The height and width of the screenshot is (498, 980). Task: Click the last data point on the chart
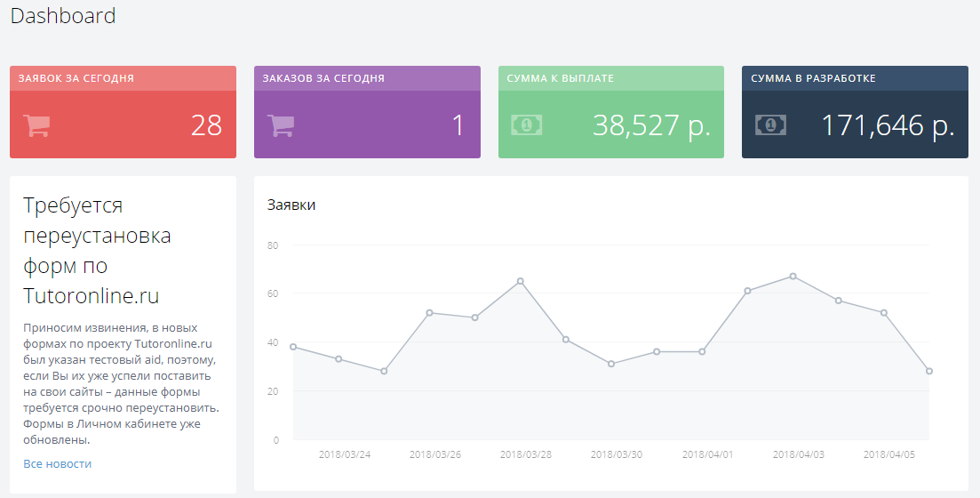(929, 371)
